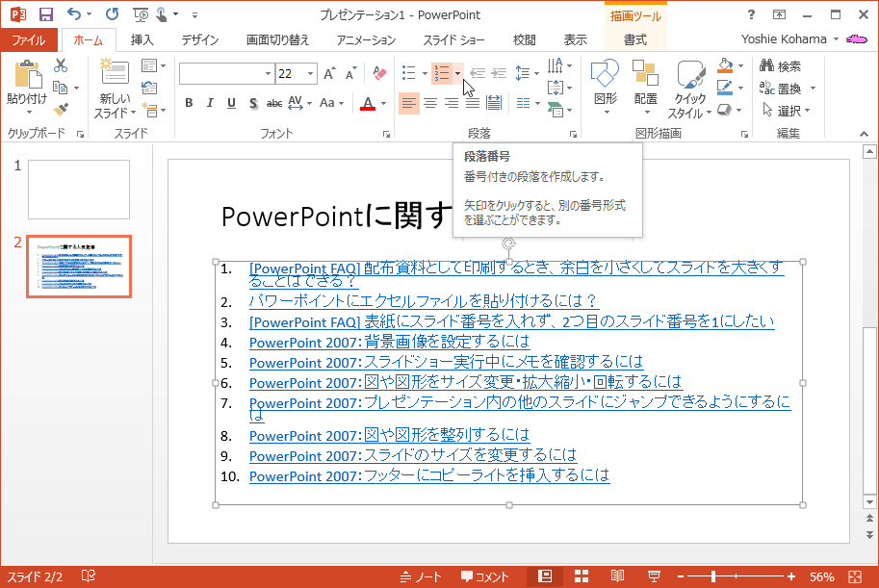Click link 'パワーポイントにエクセルファイルを貼り付けるには？'

424,301
